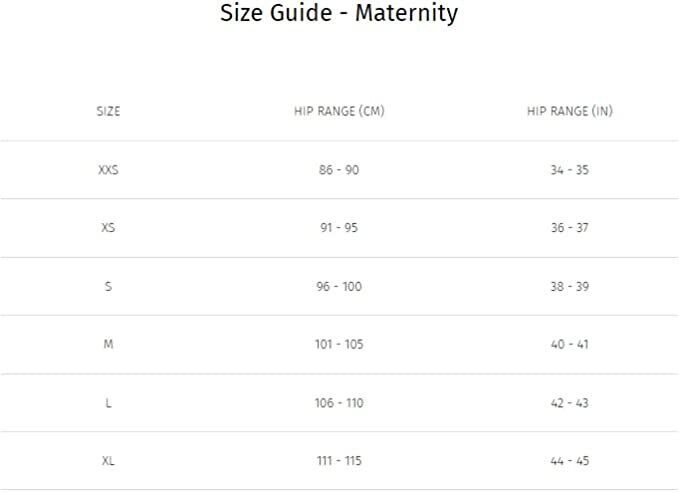Screen dimensions: 679x492
Task: Select the 86 - 90 cm value
Action: coord(339,170)
